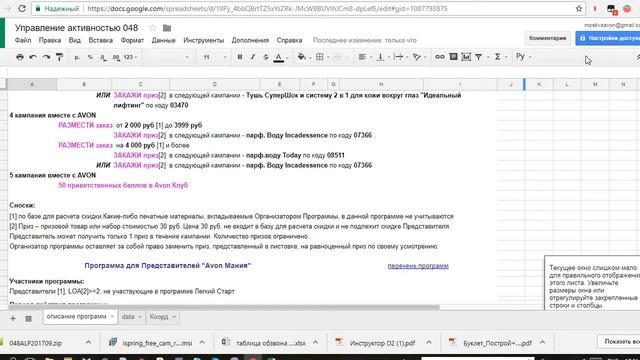Format as currency in rubles

tap(77, 58)
